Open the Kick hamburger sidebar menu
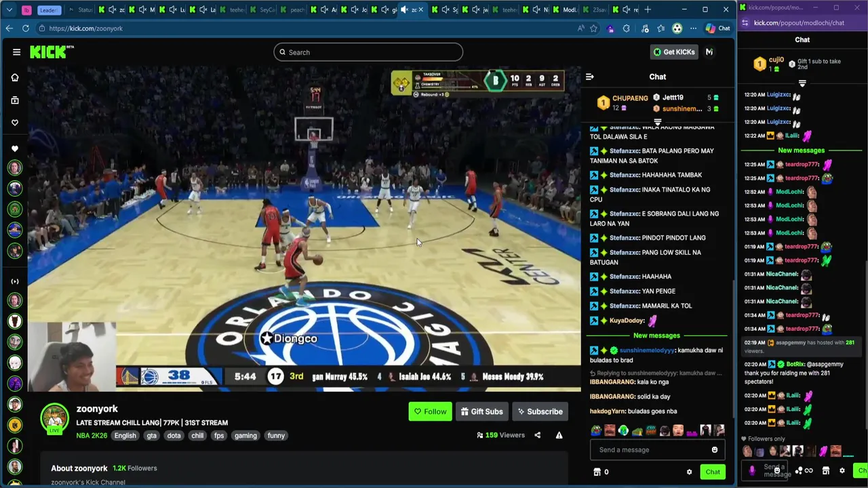 click(x=16, y=52)
